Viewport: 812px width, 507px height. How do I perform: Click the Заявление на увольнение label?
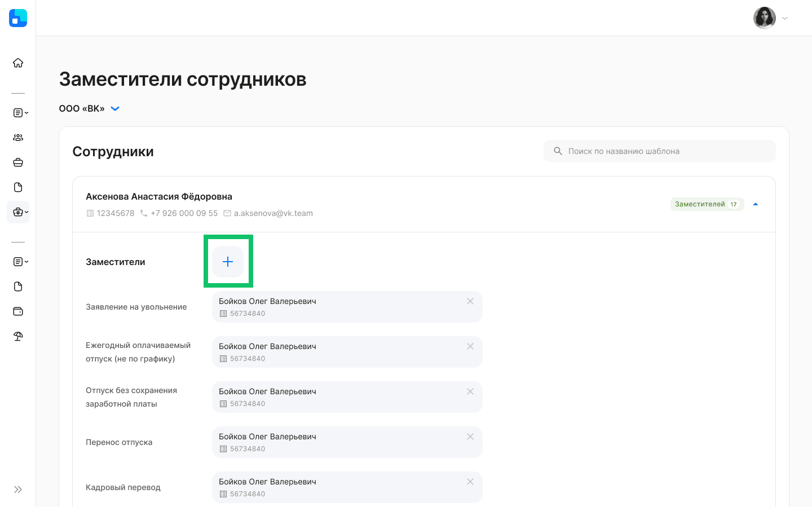(136, 307)
